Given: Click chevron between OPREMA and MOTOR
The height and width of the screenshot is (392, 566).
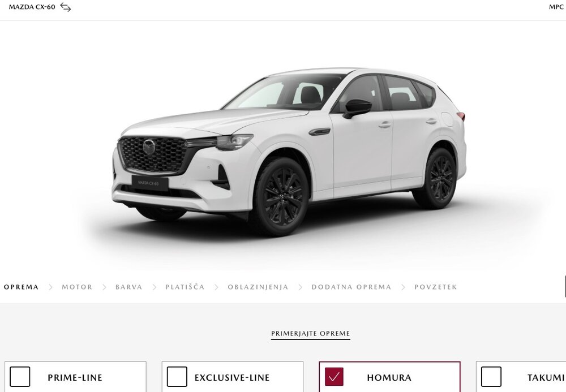Looking at the screenshot, I should [x=50, y=287].
